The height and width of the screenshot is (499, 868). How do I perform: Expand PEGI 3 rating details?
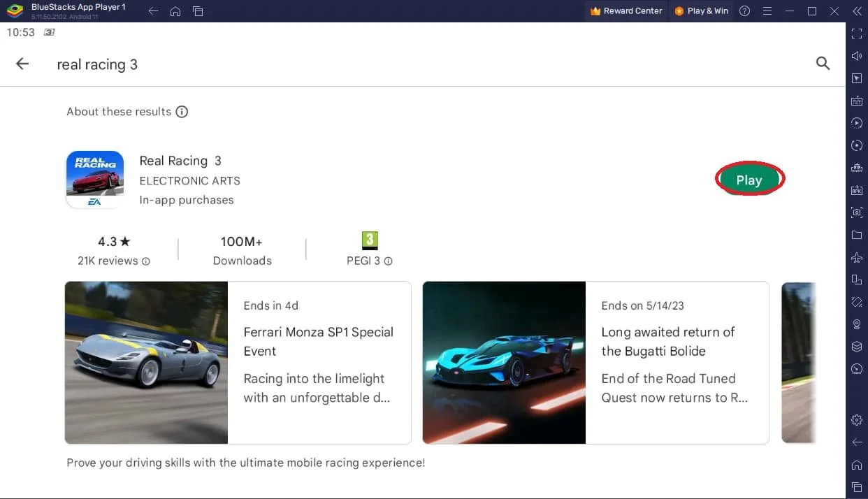click(x=387, y=261)
